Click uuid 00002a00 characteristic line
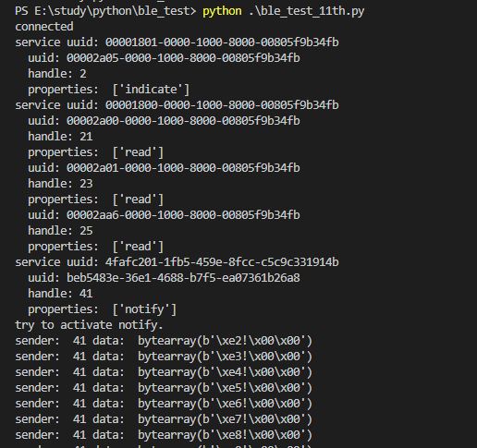Image resolution: width=477 pixels, height=448 pixels. pyautogui.click(x=164, y=121)
